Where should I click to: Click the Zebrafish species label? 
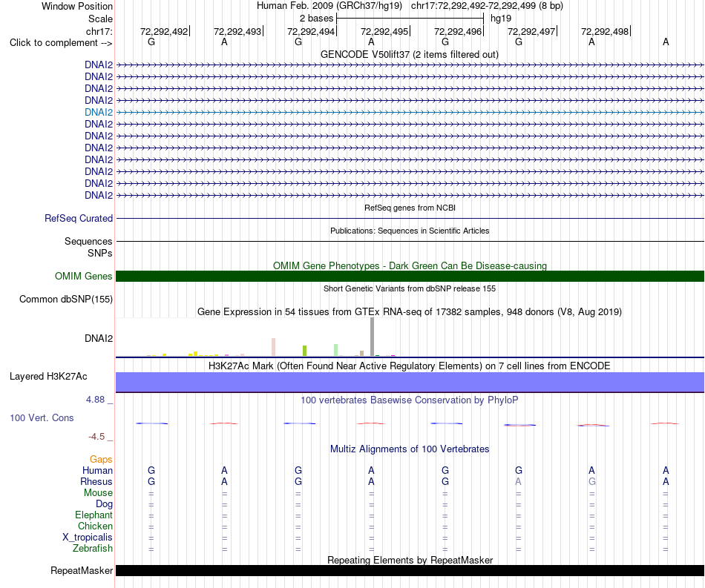click(x=93, y=549)
